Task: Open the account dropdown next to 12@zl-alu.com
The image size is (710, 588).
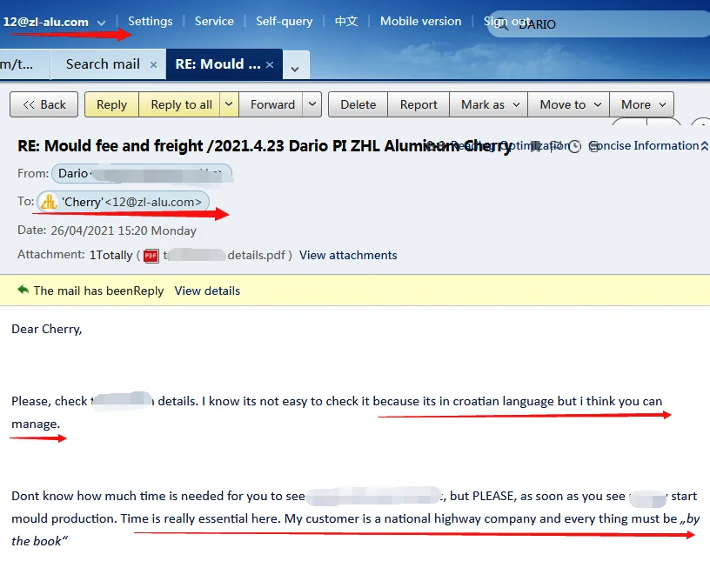Action: click(x=102, y=23)
